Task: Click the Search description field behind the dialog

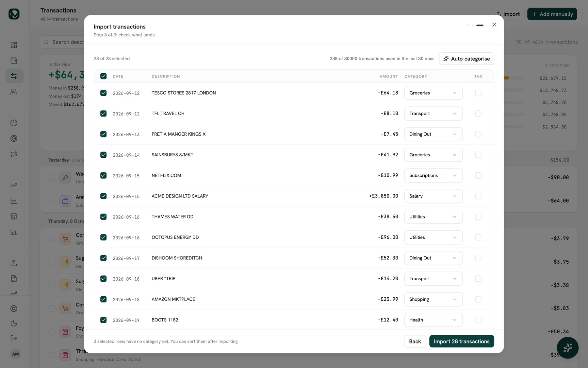Action: [x=62, y=42]
